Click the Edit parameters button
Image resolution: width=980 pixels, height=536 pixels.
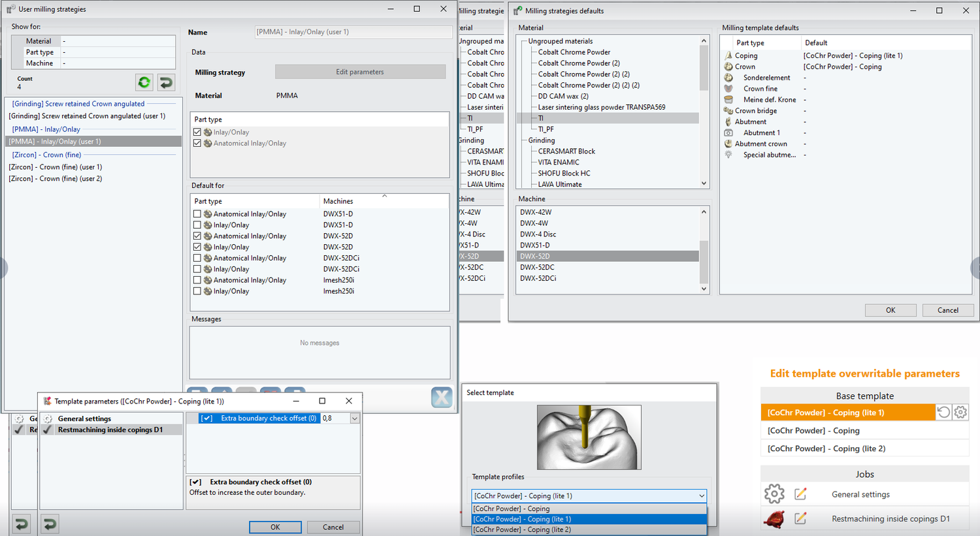point(360,72)
